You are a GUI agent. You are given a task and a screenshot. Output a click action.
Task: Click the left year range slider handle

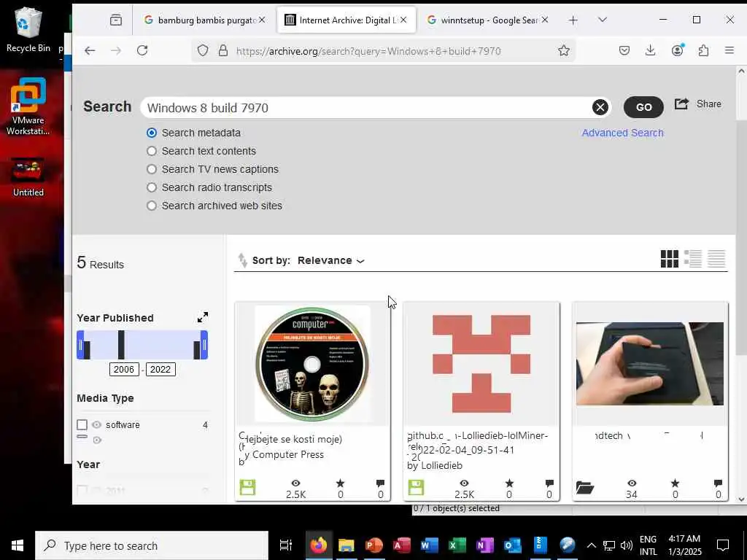pos(80,345)
